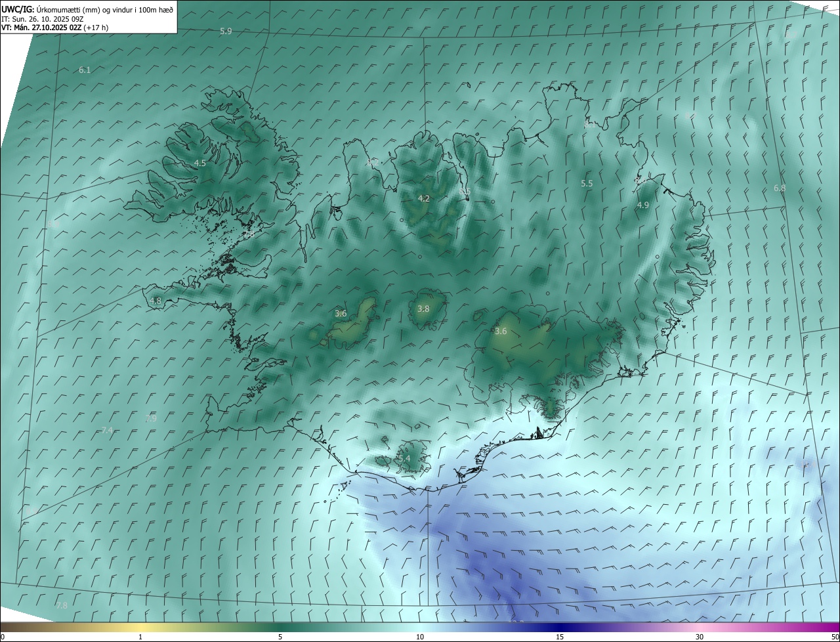The width and height of the screenshot is (840, 642).
Task: Click the 3.6 value on Langjökull glacier
Action: click(341, 314)
